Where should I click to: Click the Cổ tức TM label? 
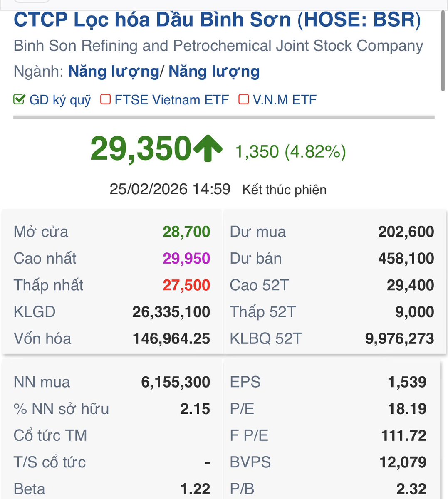(x=50, y=435)
